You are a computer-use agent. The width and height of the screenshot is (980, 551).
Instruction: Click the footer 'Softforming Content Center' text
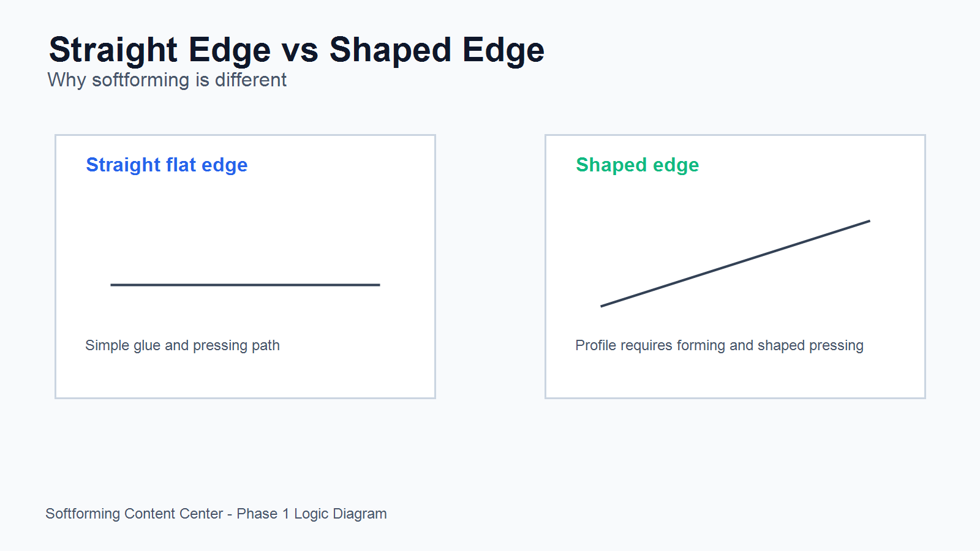coord(134,514)
